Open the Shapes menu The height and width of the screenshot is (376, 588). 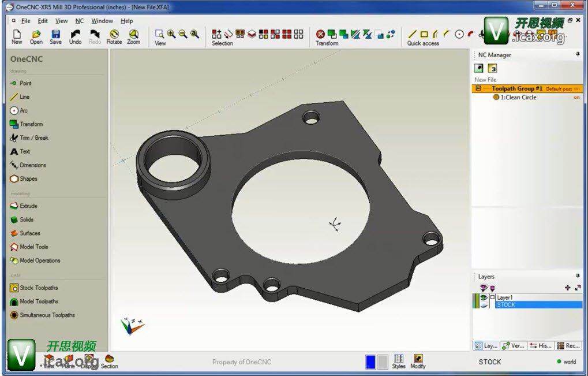tap(24, 178)
